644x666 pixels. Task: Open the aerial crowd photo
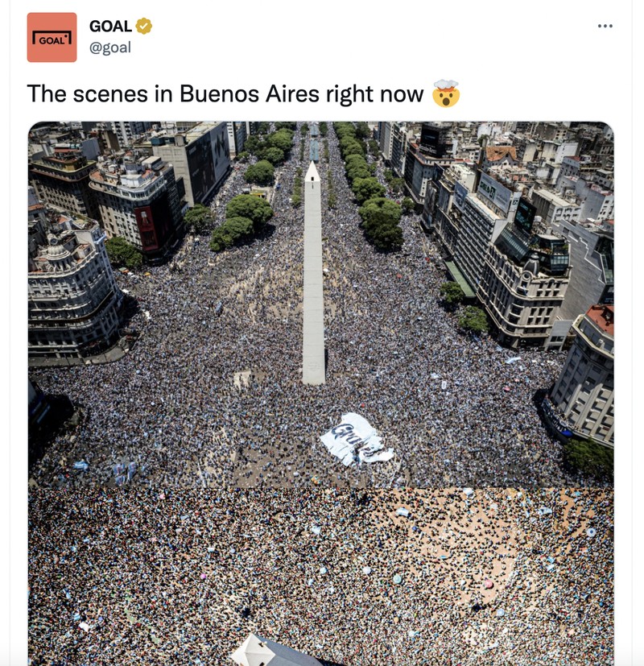point(321,394)
